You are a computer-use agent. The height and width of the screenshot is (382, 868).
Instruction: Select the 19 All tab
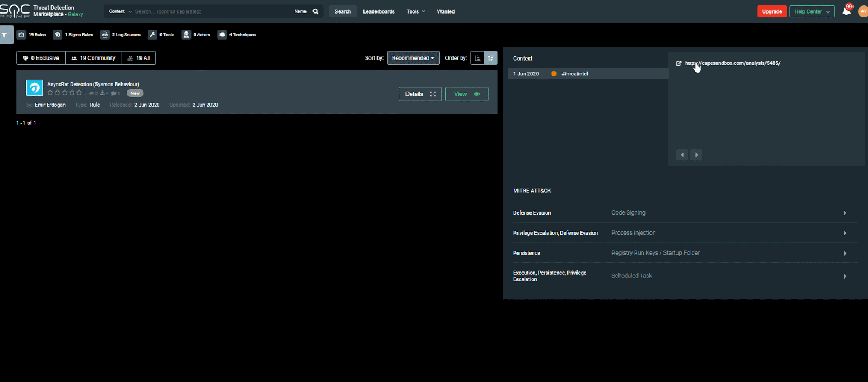coord(139,58)
